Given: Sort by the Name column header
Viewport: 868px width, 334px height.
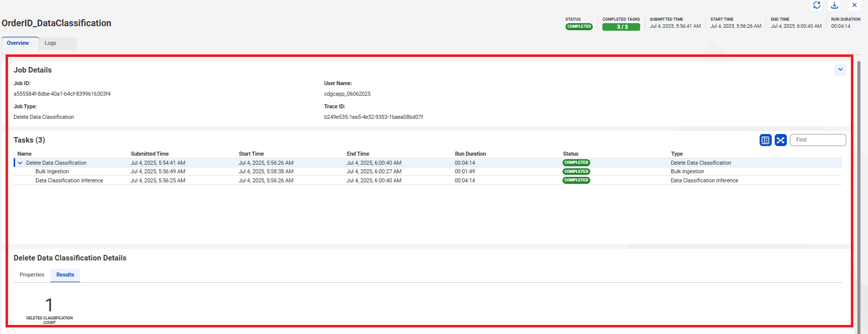Looking at the screenshot, I should pyautogui.click(x=24, y=154).
